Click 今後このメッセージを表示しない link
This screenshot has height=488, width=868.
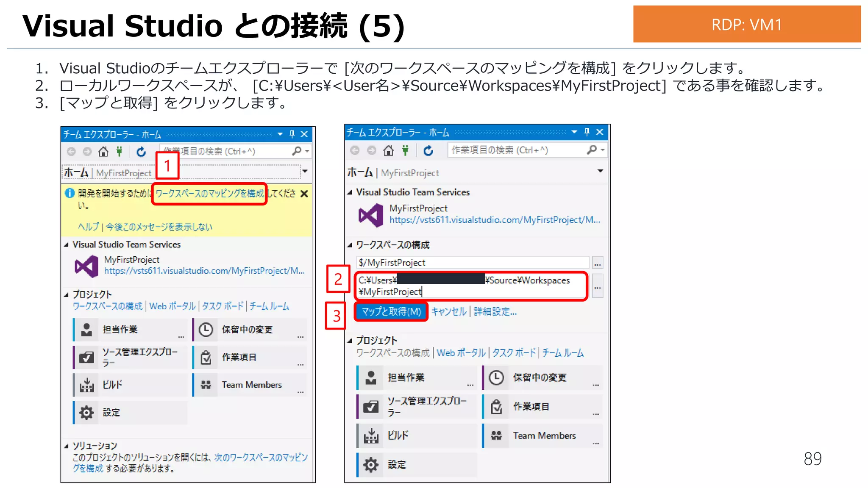tap(159, 227)
